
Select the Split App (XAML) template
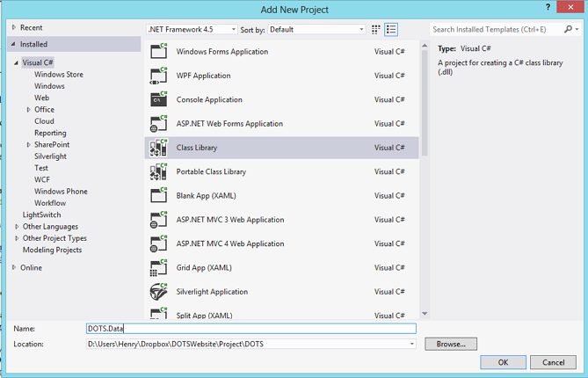(x=281, y=314)
